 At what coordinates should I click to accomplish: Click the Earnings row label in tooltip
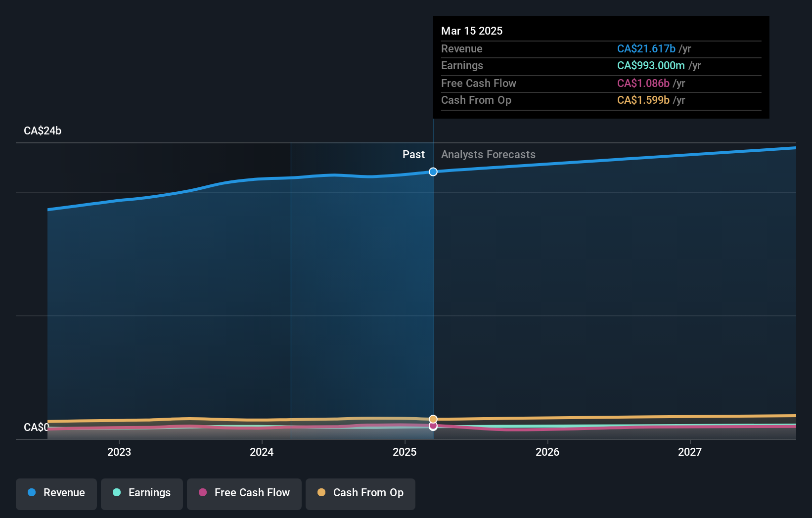(x=462, y=65)
